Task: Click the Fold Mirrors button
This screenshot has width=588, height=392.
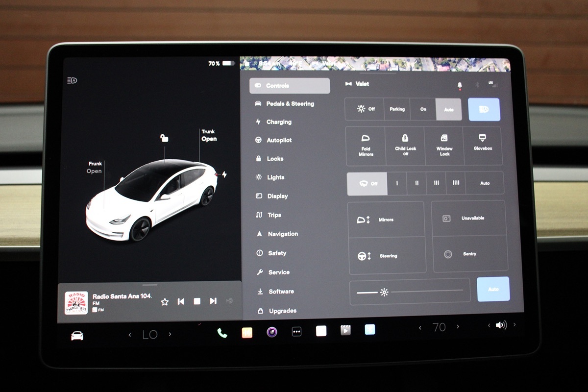Action: tap(366, 146)
